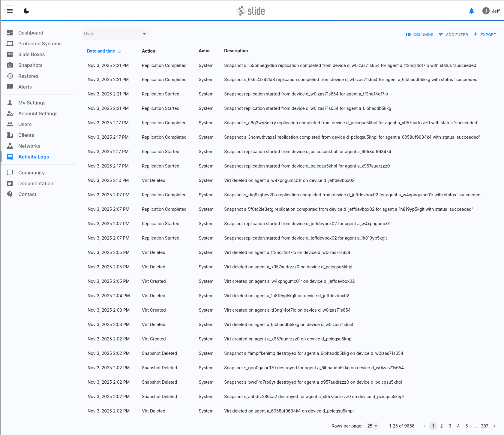
Task: Click the Restores history icon
Action: tap(10, 76)
